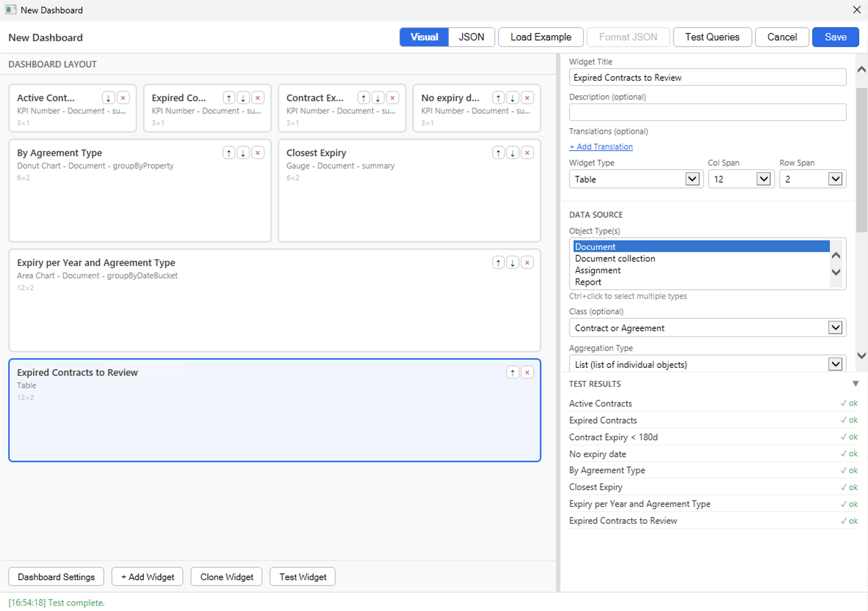Click 'Active Contracts' test result row
The height and width of the screenshot is (611, 868).
tap(714, 403)
